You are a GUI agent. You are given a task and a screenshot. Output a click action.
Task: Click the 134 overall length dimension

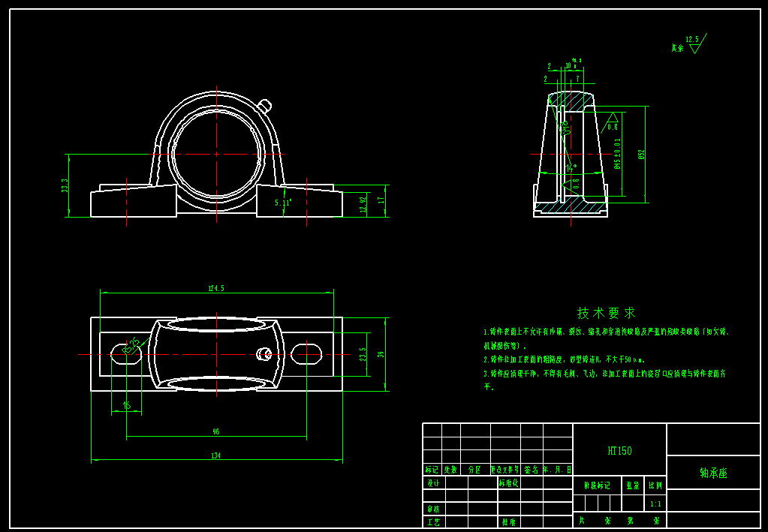[x=216, y=455]
